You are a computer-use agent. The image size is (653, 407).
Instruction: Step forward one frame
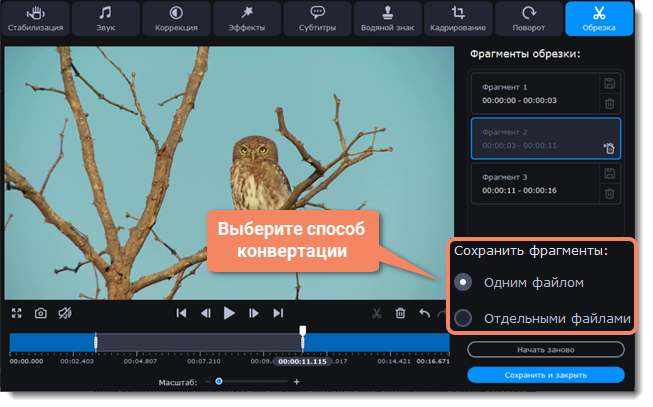point(254,313)
